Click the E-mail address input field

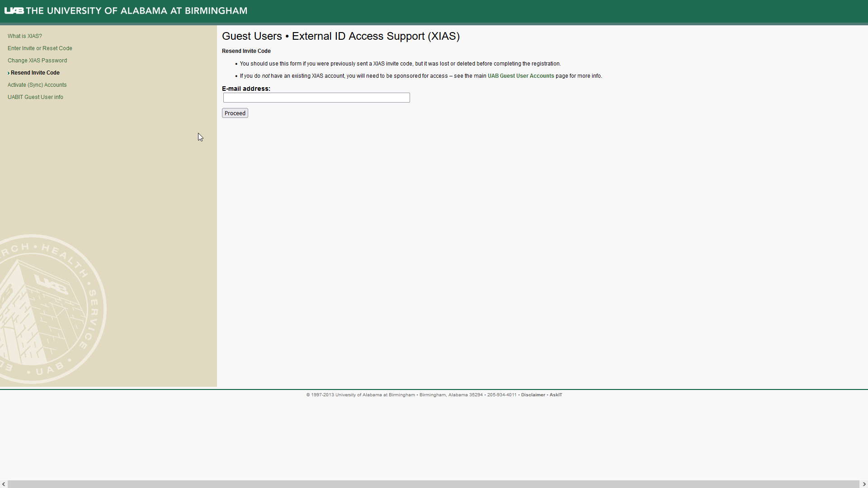tap(316, 98)
